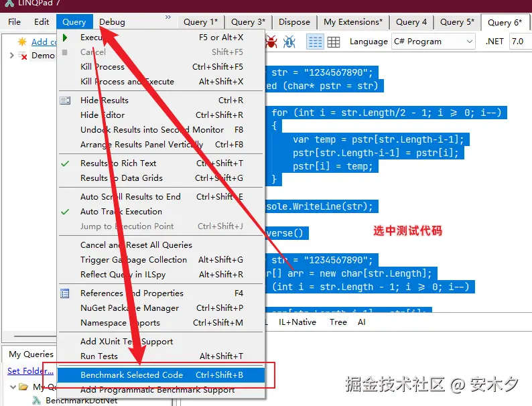The height and width of the screenshot is (406, 532).
Task: Open the File menu
Action: [14, 21]
